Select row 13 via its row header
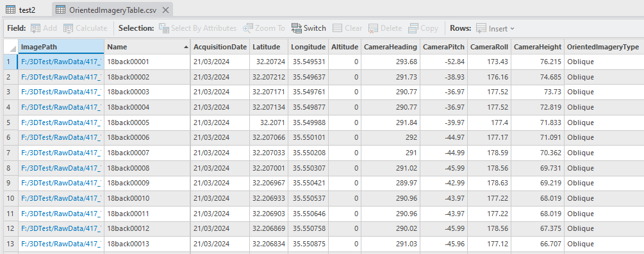This screenshot has height=254, width=644. click(x=11, y=244)
